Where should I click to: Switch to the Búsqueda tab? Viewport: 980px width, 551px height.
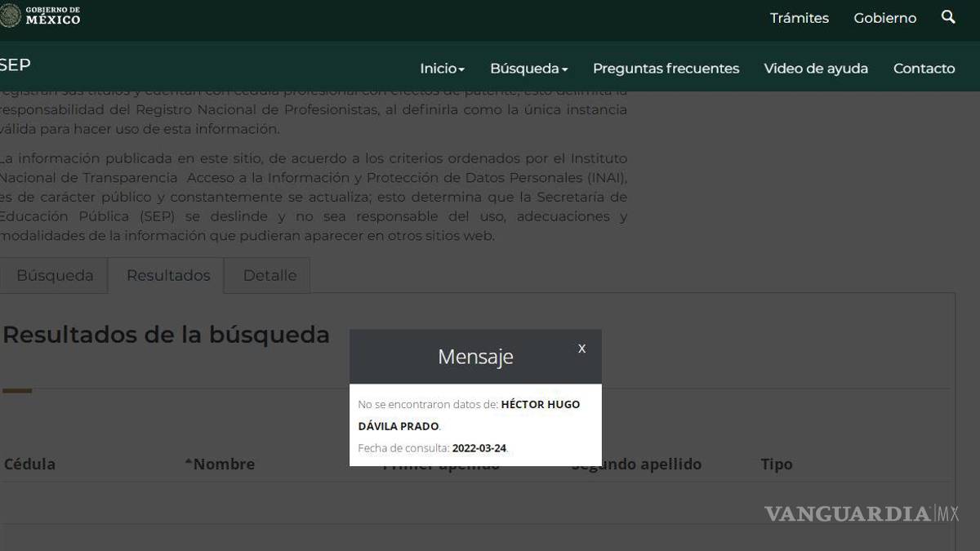[x=55, y=276]
